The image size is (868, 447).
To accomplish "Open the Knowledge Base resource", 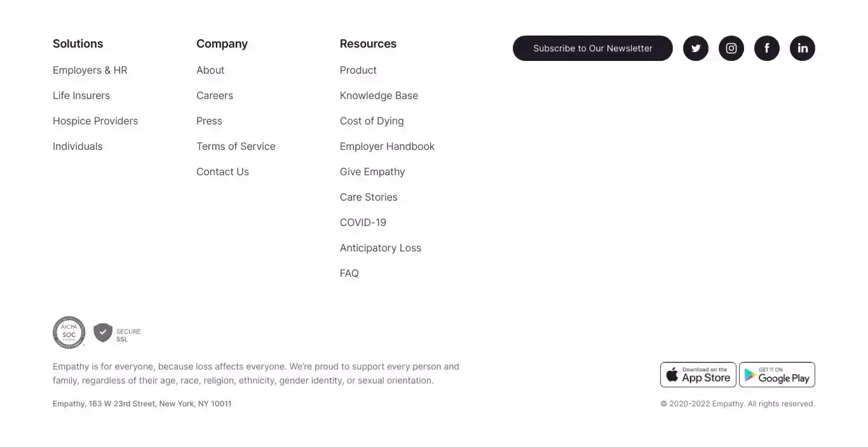I will pyautogui.click(x=379, y=95).
